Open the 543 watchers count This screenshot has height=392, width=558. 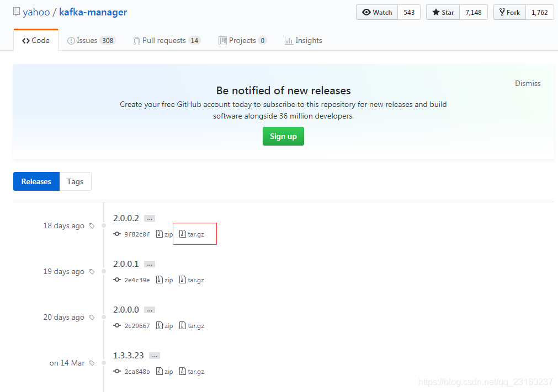409,13
